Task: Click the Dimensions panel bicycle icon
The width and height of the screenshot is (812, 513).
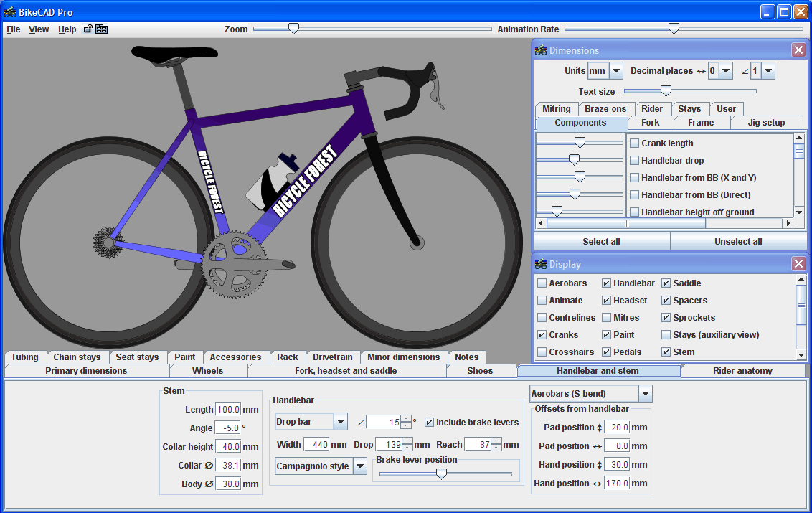Action: [541, 50]
